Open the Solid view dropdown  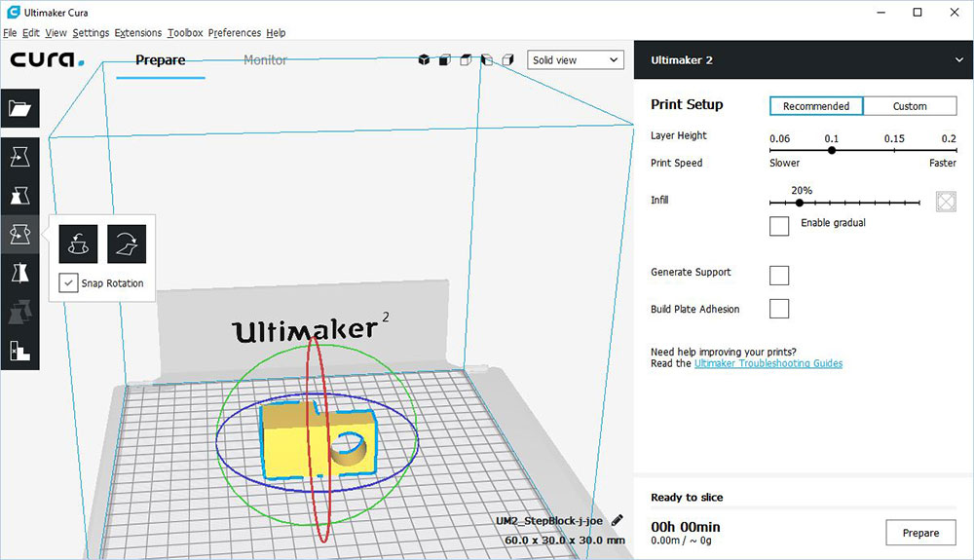pyautogui.click(x=575, y=60)
